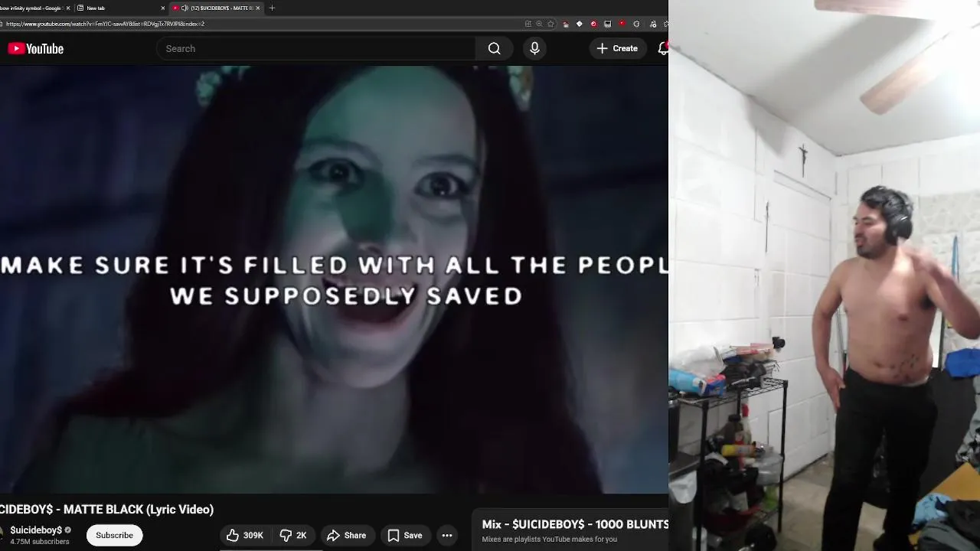980x551 pixels.
Task: Click the $uicideboy$ channel avatar
Action: click(2, 534)
